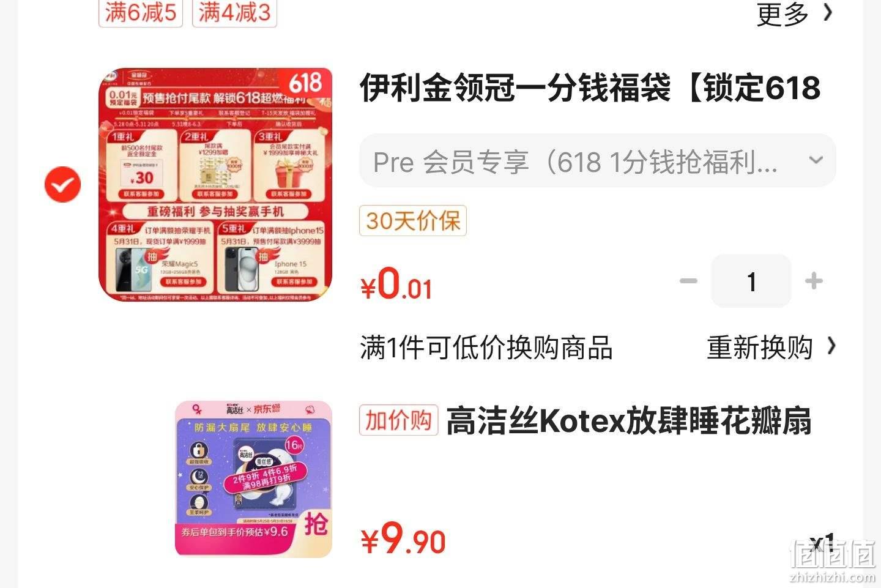Tap the 30天价保 badge
881x588 pixels.
tap(413, 220)
